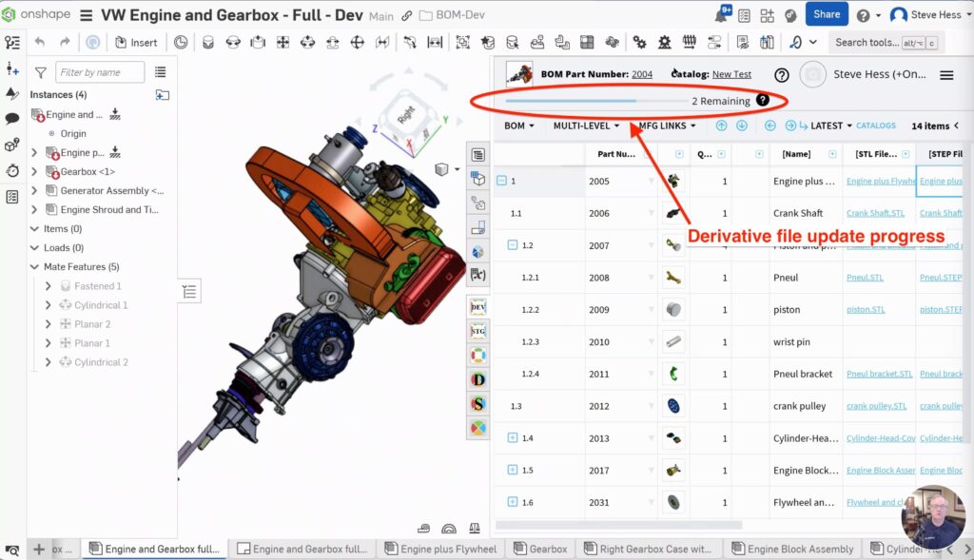
Task: Expand the Engine Shroud instance
Action: point(34,210)
